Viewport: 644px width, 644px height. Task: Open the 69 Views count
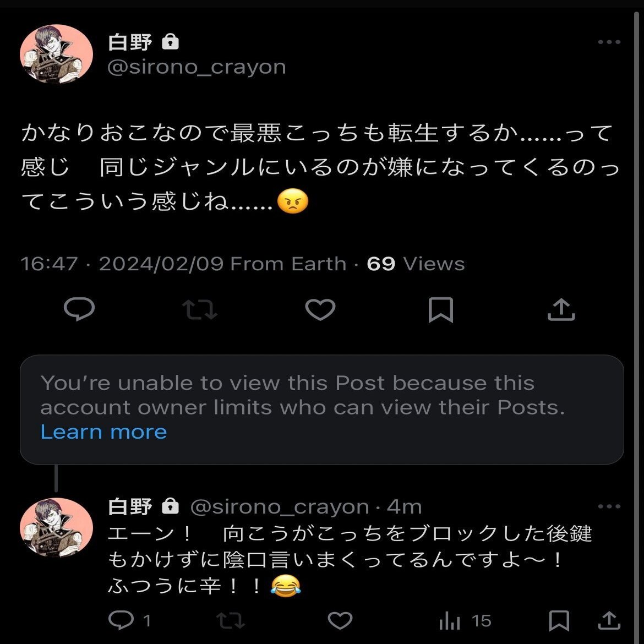pyautogui.click(x=416, y=264)
